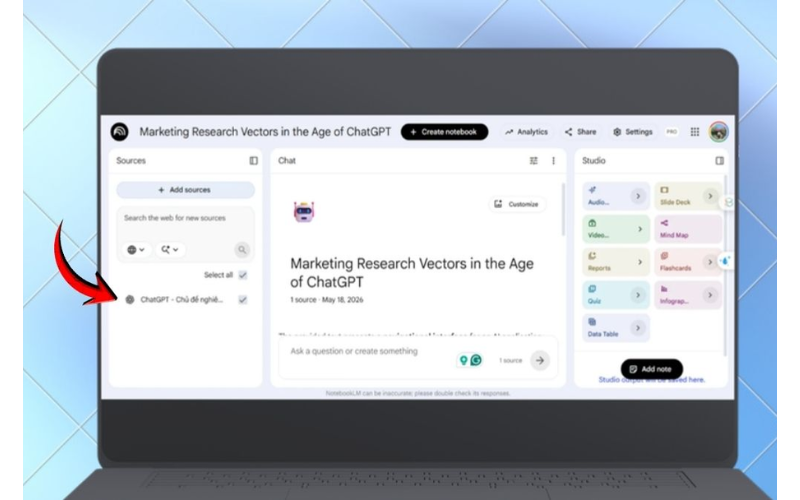This screenshot has width=800, height=500.
Task: Click the Chat panel heading
Action: click(x=287, y=161)
